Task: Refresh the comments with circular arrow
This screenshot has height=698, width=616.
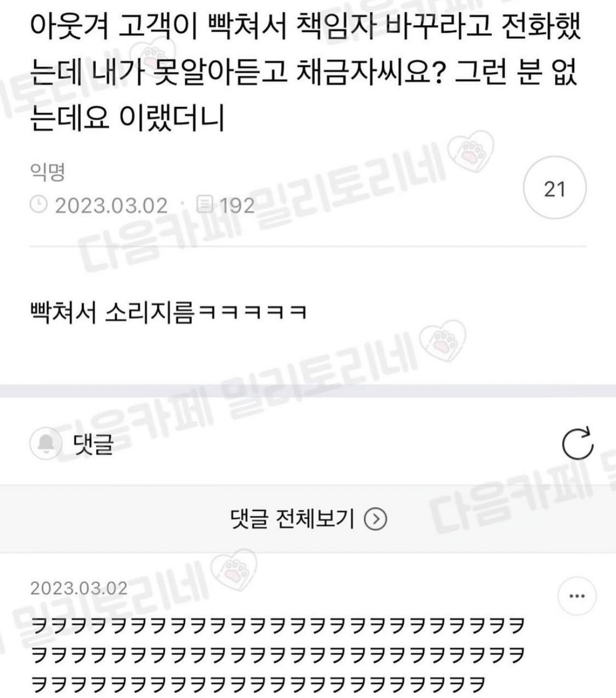Action: point(578,444)
